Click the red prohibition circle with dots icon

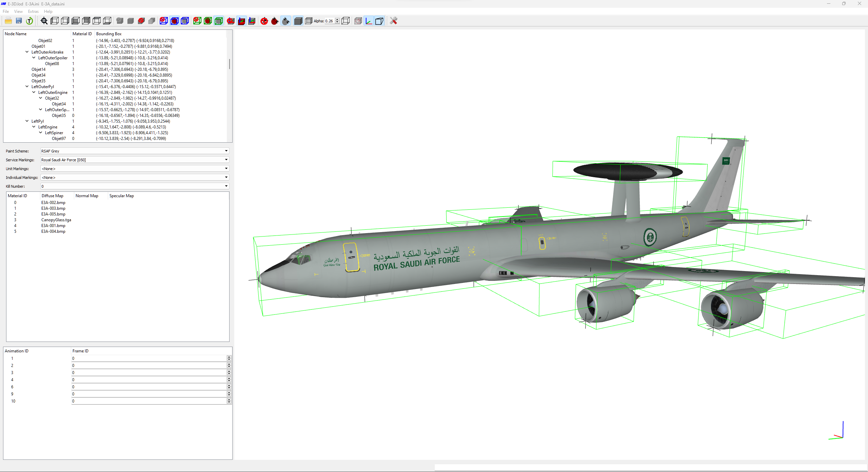click(264, 21)
